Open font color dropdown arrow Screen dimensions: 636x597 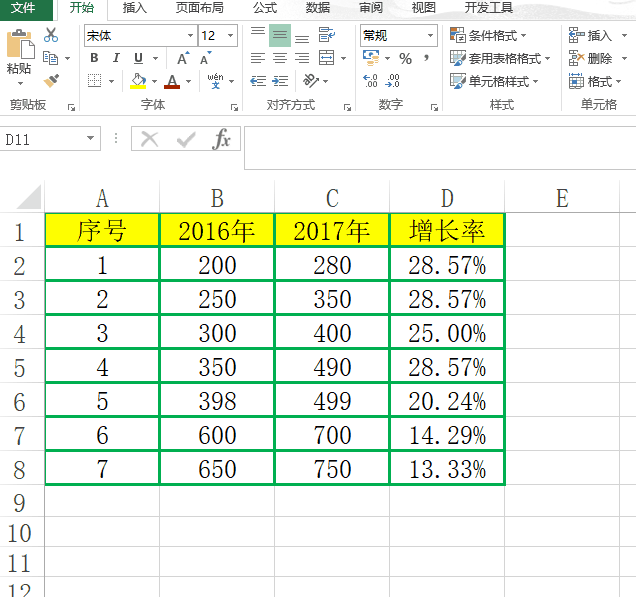(x=189, y=81)
